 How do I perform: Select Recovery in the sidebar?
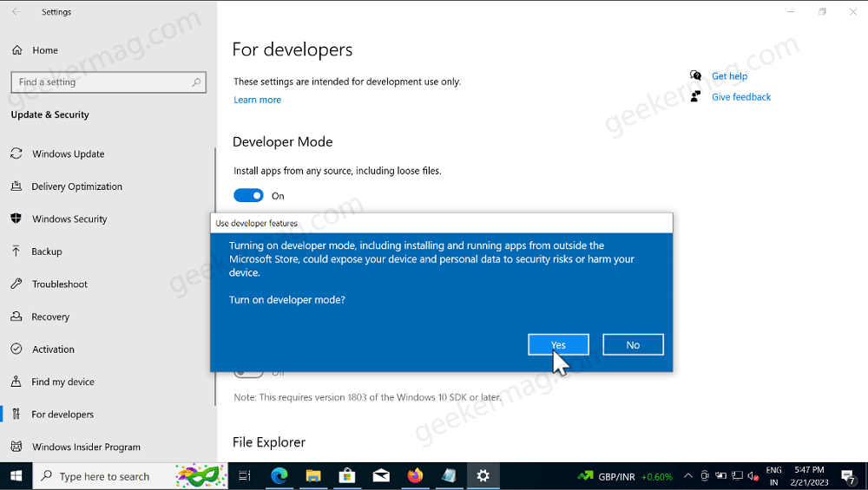point(50,317)
